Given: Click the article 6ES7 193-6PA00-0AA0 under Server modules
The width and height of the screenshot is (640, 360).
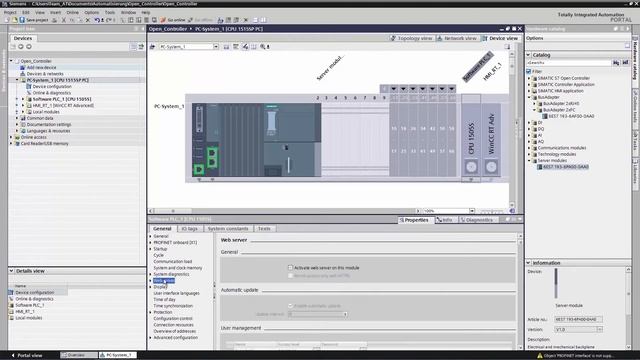Looking at the screenshot, I should (566, 167).
